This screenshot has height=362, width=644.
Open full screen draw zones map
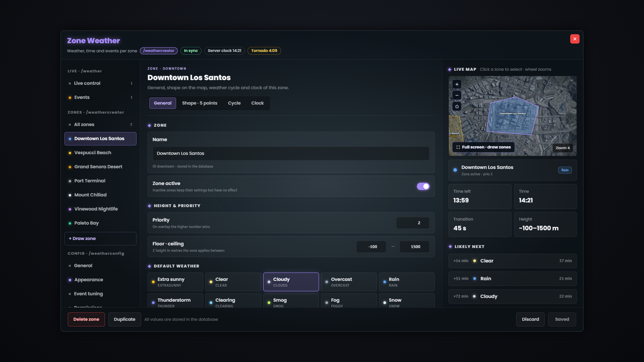[483, 147]
